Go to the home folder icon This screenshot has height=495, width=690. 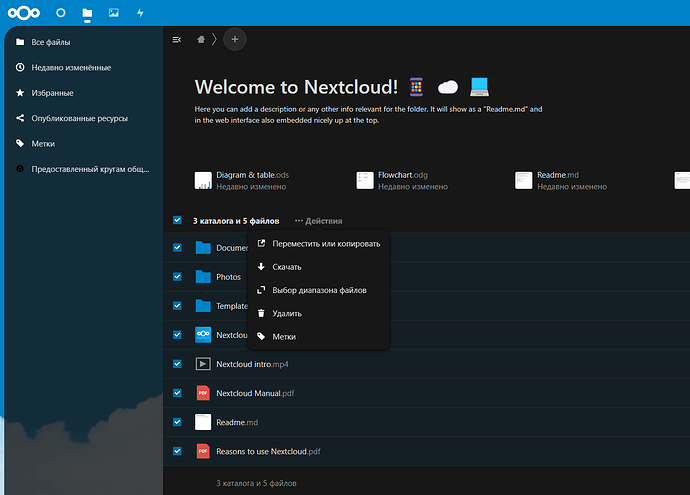[x=201, y=40]
